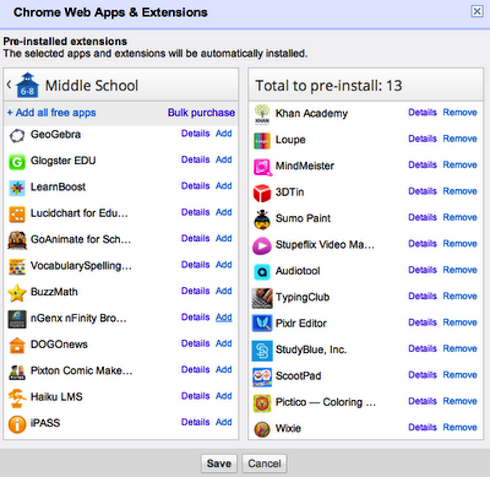Remove MindMeister from pre-install list
This screenshot has width=490, height=477.
(460, 165)
